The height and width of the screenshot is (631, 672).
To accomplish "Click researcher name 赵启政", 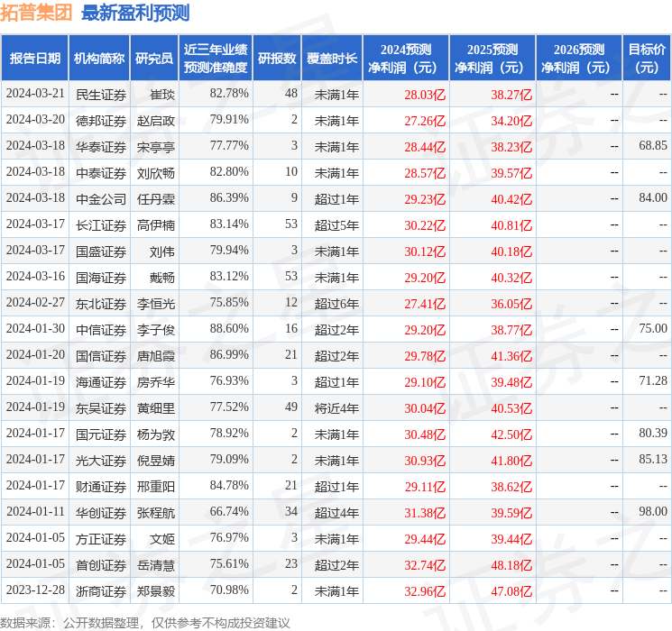I will click(x=155, y=121).
